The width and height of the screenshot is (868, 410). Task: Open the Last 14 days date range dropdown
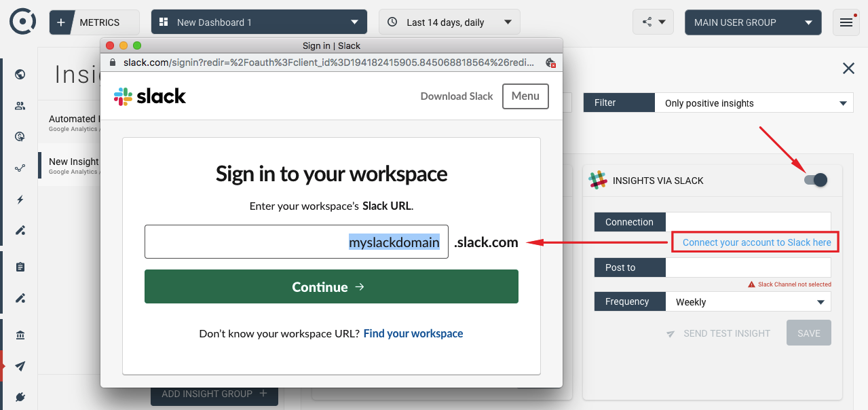[x=449, y=22]
